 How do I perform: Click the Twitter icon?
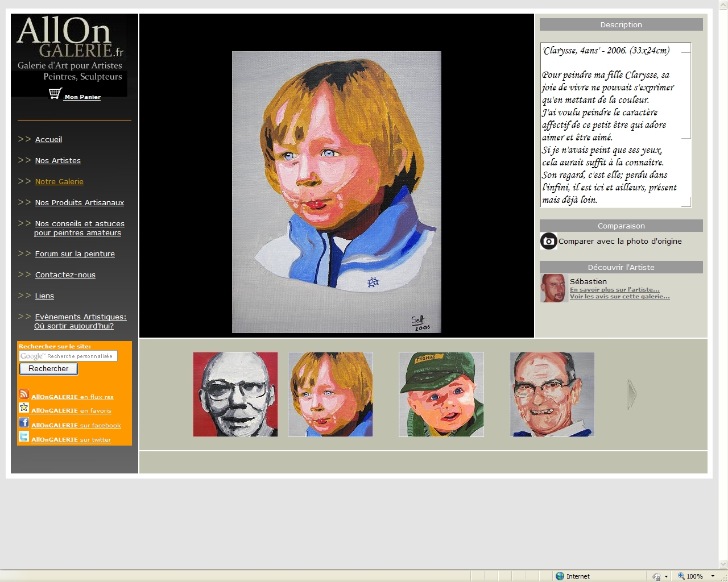tap(24, 436)
